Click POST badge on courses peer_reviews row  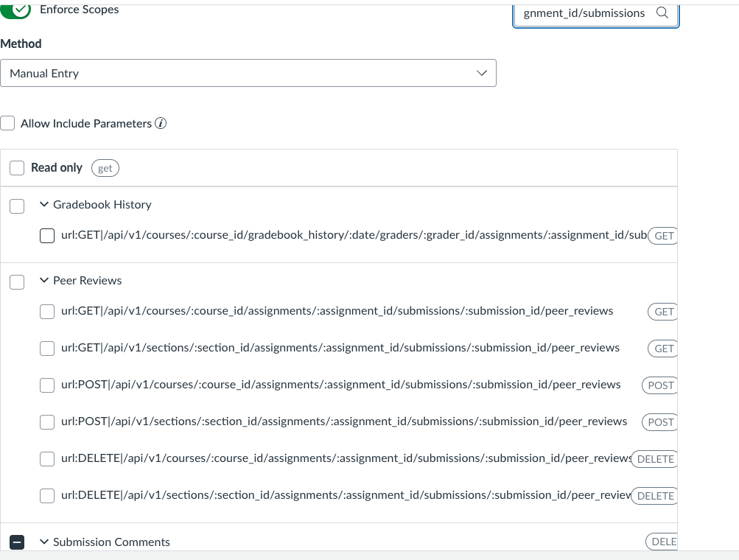[x=660, y=385]
